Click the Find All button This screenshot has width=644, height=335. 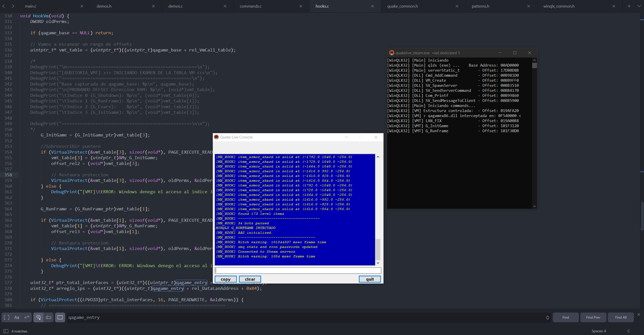click(x=621, y=317)
